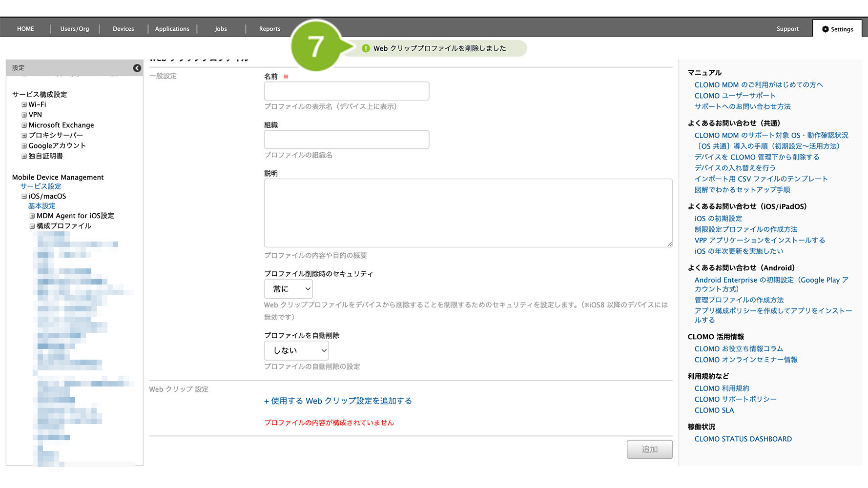Collapse the iOS/macOS tree node

(x=24, y=197)
